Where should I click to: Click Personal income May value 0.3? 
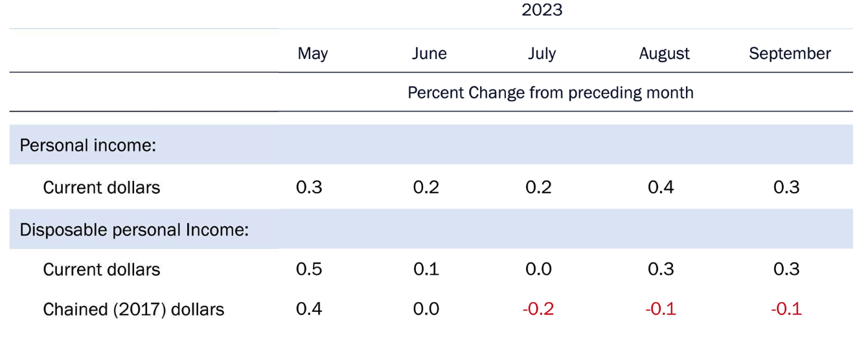coord(309,187)
